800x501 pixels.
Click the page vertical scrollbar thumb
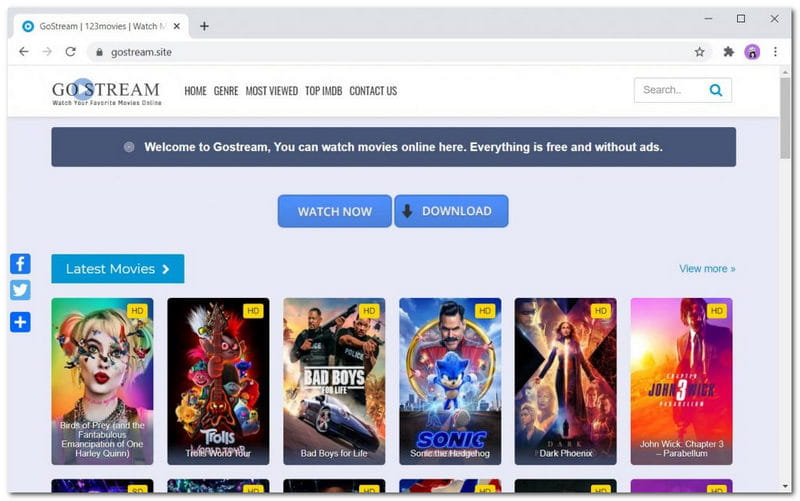(785, 118)
